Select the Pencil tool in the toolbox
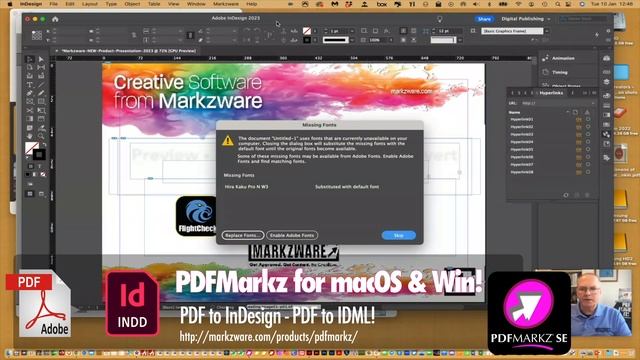Viewport: 640px width, 360px height. pyautogui.click(x=41, y=93)
